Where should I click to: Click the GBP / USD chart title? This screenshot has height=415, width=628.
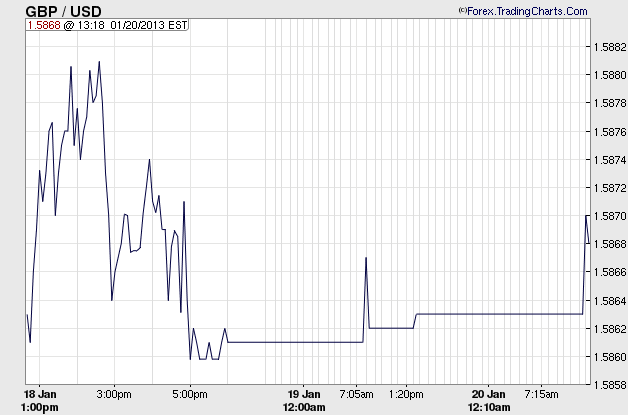63,11
